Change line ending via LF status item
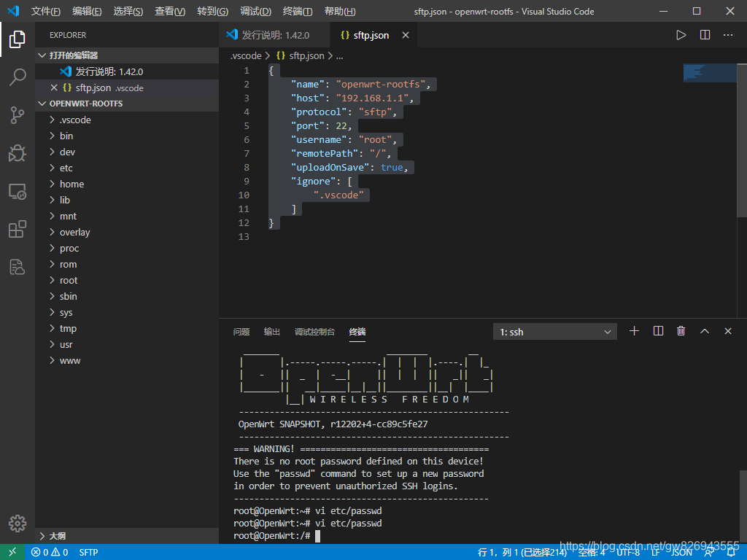The height and width of the screenshot is (560, 747). click(656, 553)
